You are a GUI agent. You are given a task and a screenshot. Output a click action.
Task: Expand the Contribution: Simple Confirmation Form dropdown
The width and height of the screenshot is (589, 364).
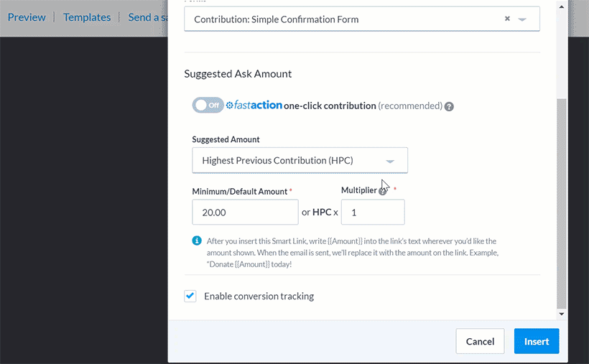pos(362,19)
